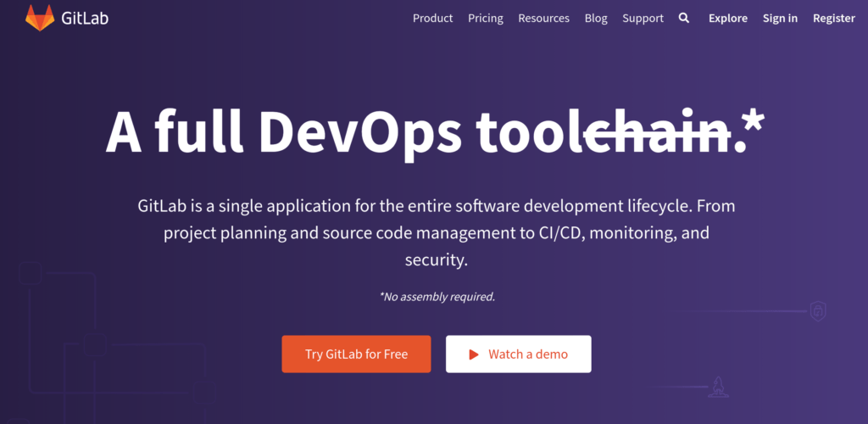Click the "GitLab is a single application" paragraph
The height and width of the screenshot is (424, 868).
[437, 232]
